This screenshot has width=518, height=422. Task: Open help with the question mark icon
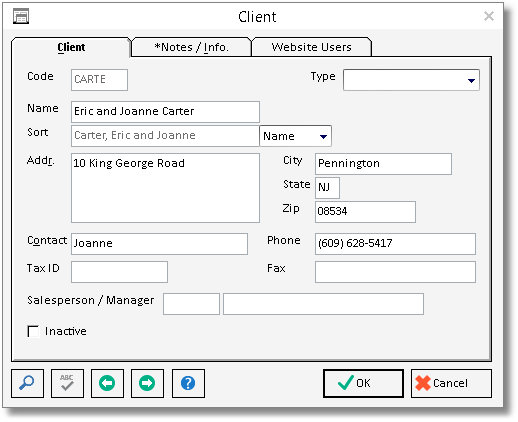point(188,383)
